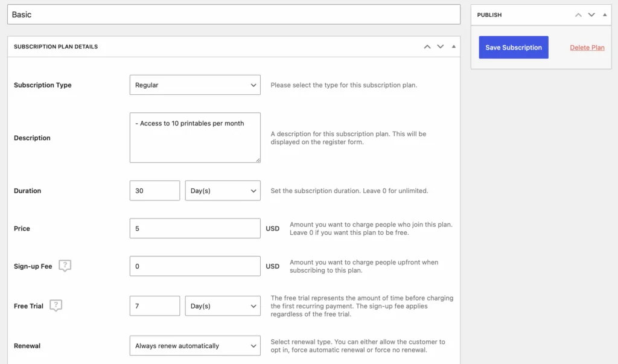618x364 pixels.
Task: Collapse Subscription Plan Details panel toggle
Action: [454, 46]
